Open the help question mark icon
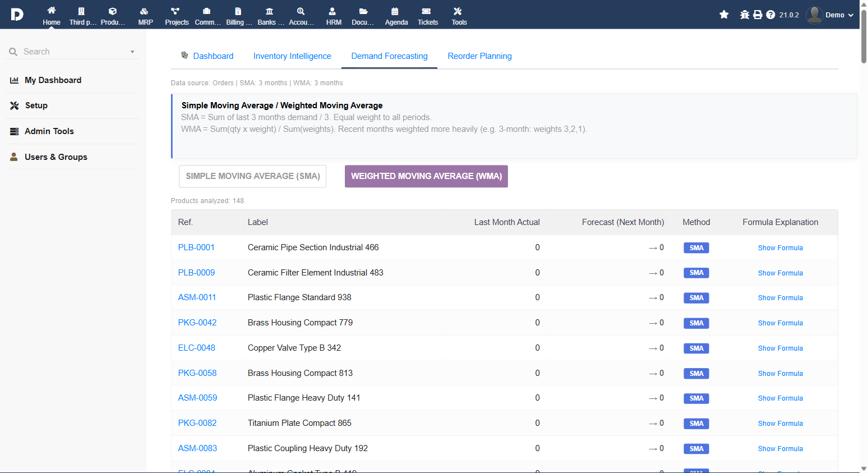The image size is (868, 473). click(x=770, y=15)
